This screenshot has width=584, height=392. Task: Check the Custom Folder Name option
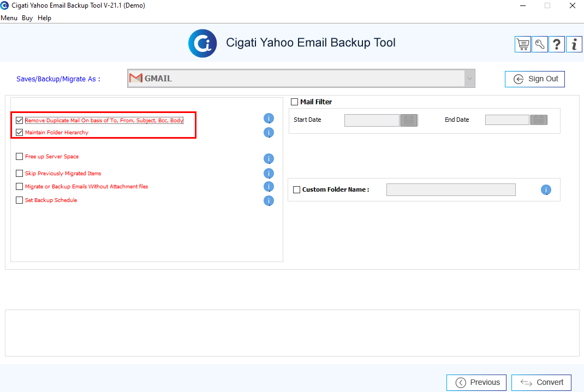tap(296, 189)
